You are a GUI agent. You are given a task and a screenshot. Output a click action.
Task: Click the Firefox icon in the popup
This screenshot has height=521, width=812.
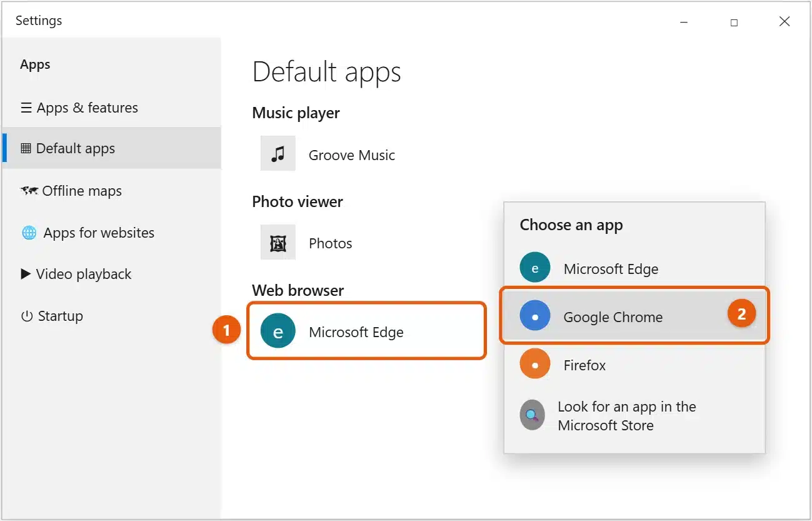535,364
